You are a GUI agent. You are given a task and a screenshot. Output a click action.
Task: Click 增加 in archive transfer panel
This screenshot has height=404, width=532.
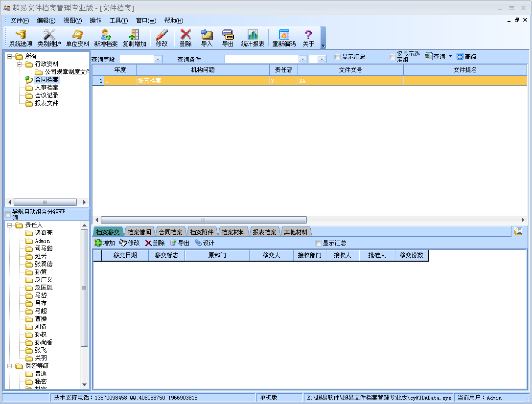click(105, 243)
